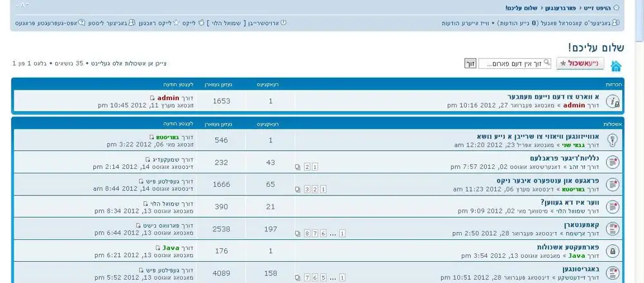Open the באניצער'ס קאנטראל פאנעל link
Screen dimensions: 644x283
575,23
